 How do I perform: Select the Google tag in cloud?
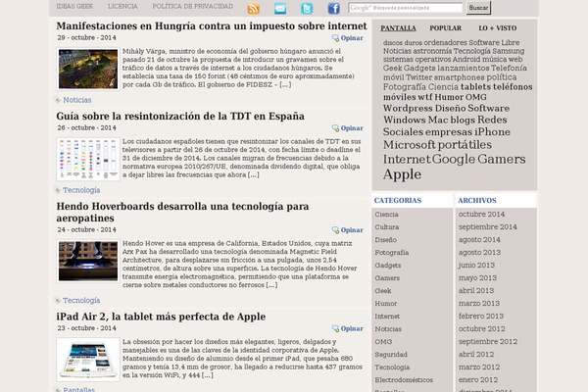(454, 159)
